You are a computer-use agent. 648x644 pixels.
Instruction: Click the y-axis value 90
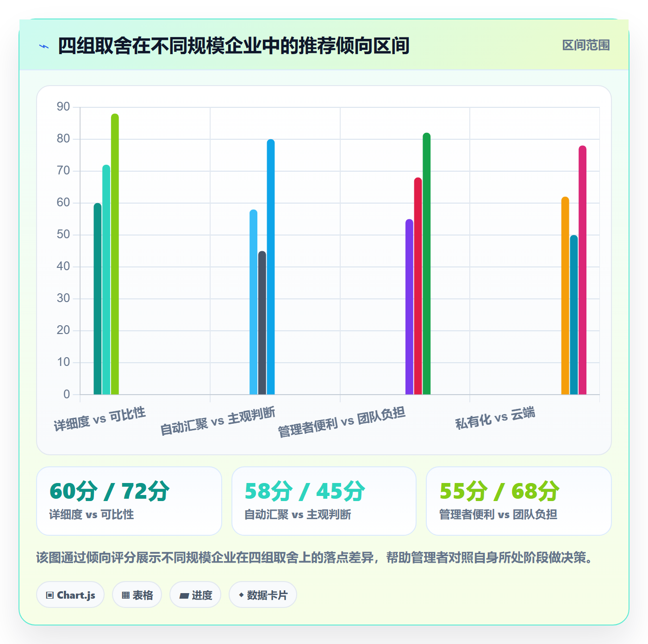(x=63, y=107)
